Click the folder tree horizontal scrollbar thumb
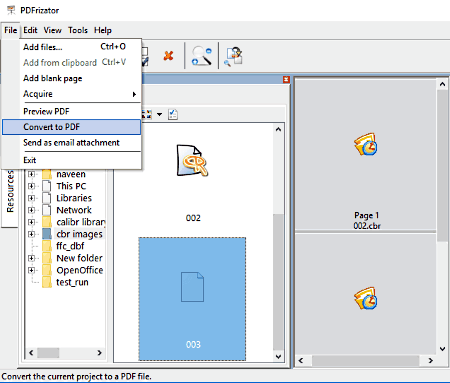The image size is (450, 383). [48, 353]
